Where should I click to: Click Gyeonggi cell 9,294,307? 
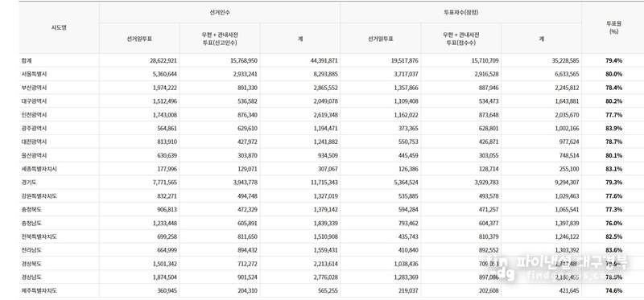pyautogui.click(x=567, y=183)
